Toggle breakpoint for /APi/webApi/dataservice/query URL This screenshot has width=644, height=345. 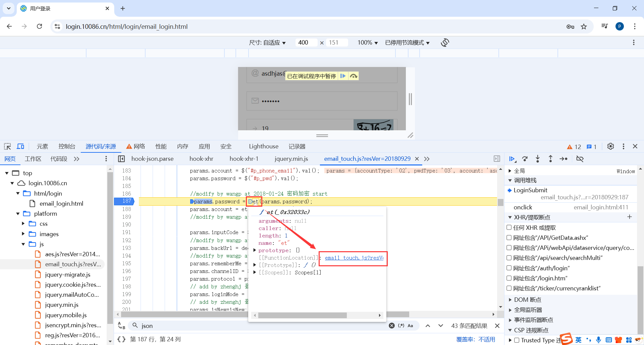point(509,248)
